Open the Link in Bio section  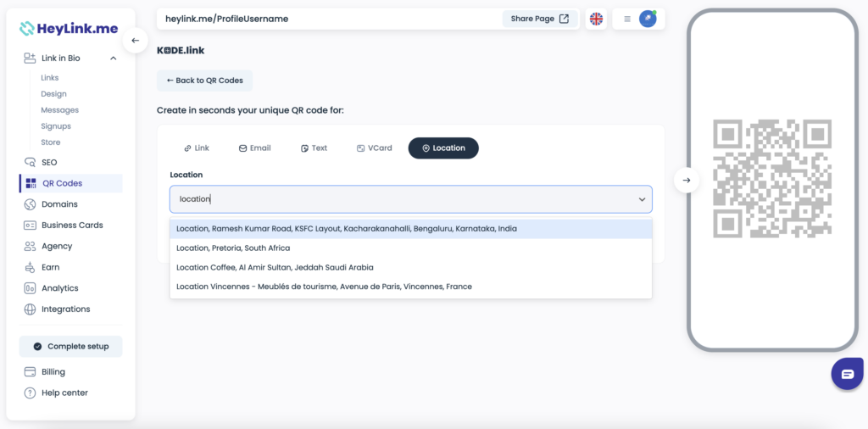pyautogui.click(x=61, y=58)
